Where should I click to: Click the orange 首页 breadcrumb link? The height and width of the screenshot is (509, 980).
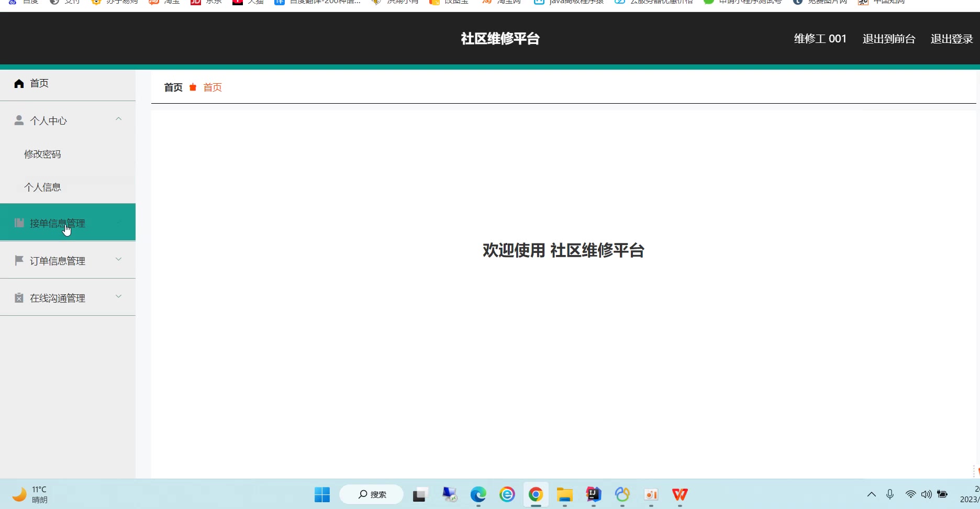pyautogui.click(x=213, y=87)
